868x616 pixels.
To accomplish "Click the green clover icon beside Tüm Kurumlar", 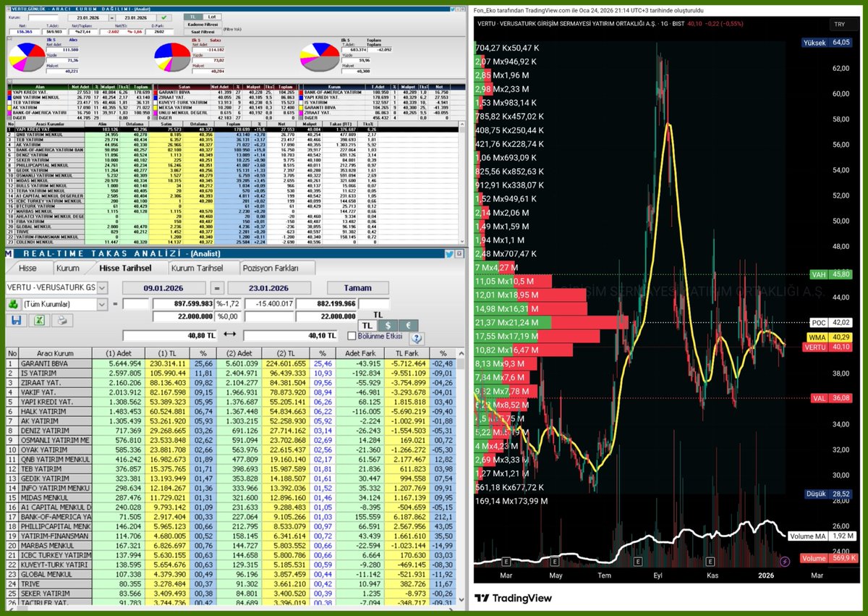I will [x=13, y=304].
